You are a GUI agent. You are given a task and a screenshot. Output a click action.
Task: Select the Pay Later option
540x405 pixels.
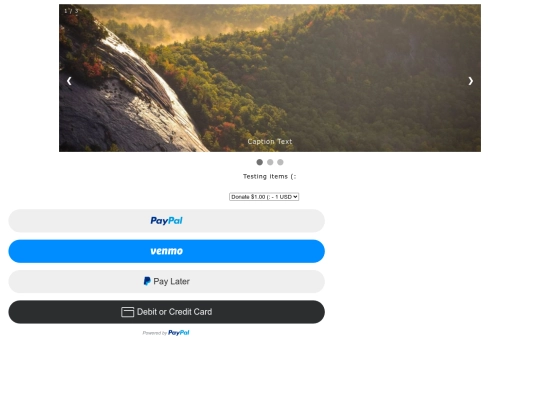[x=166, y=281]
